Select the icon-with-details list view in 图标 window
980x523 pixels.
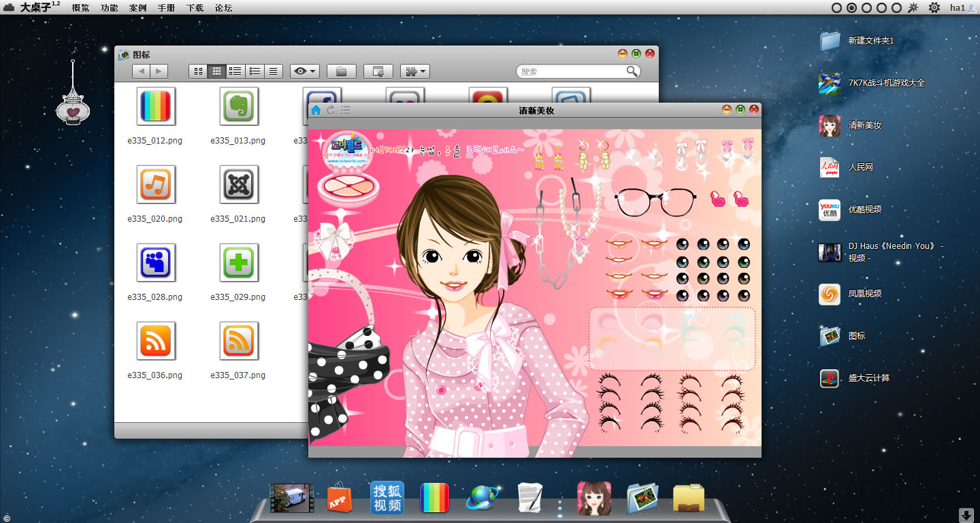point(235,71)
